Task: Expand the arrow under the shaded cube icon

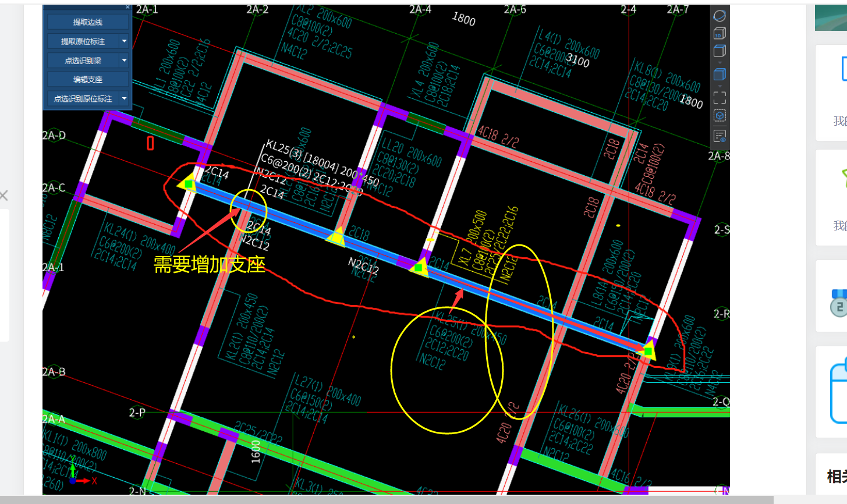Action: (720, 86)
